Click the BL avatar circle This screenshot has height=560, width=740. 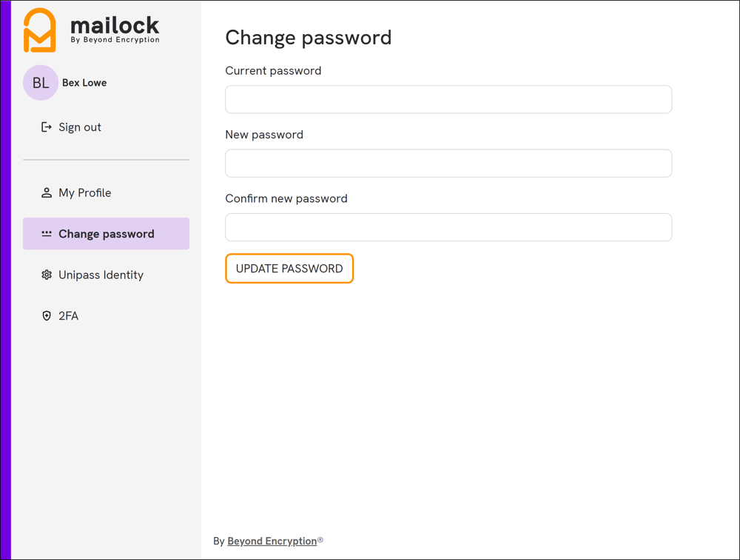[x=40, y=82]
